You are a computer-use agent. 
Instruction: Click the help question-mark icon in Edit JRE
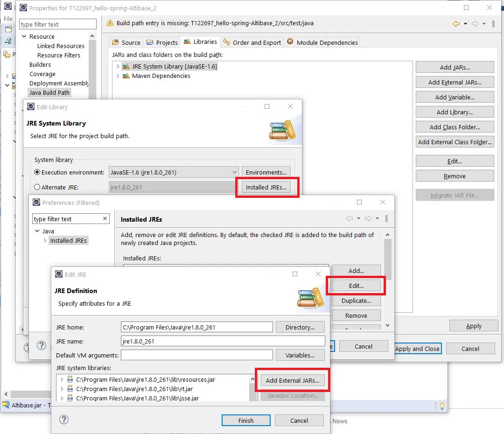[64, 420]
